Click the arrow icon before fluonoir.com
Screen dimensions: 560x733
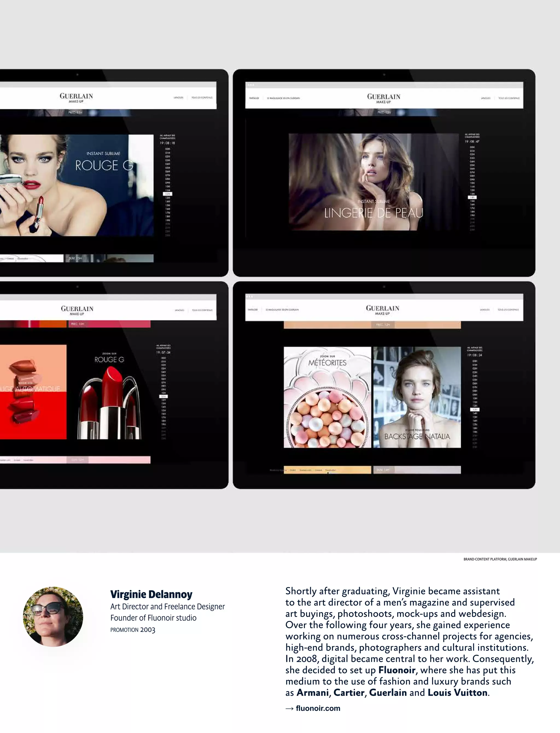click(289, 709)
